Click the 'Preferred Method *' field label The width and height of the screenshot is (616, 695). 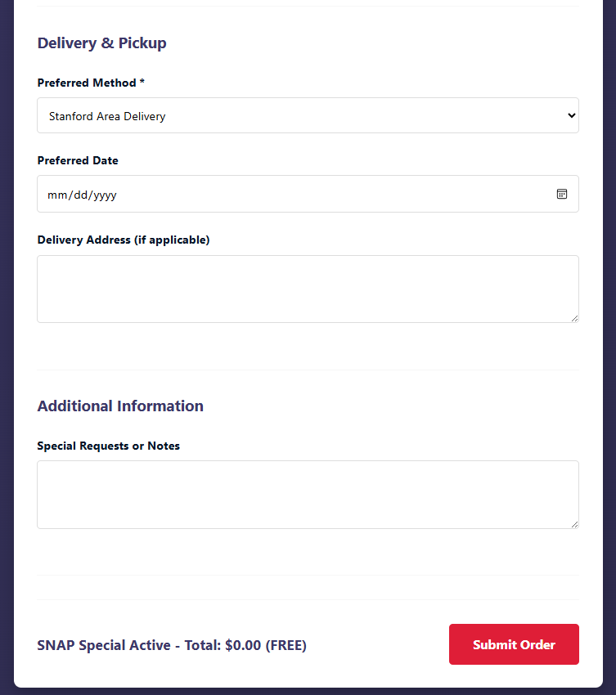pos(86,83)
